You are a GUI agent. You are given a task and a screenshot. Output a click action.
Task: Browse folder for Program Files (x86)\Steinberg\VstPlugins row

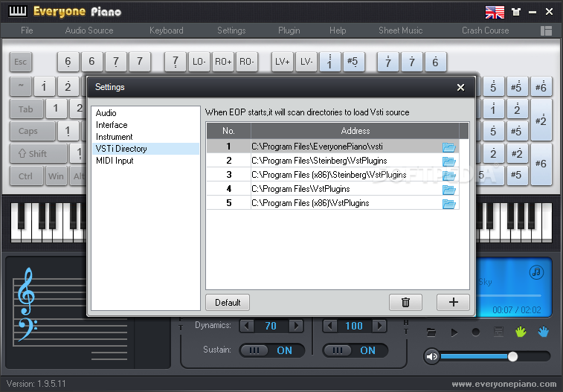448,176
